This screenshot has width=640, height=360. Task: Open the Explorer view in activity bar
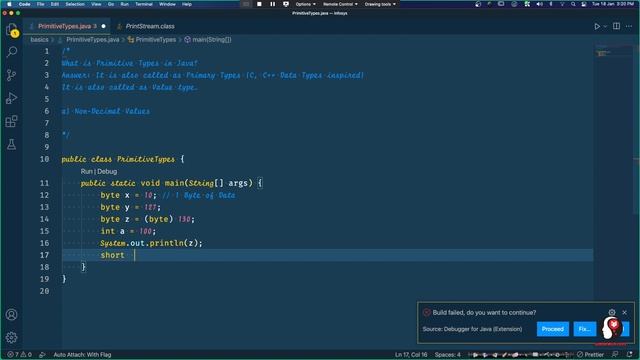coord(12,29)
